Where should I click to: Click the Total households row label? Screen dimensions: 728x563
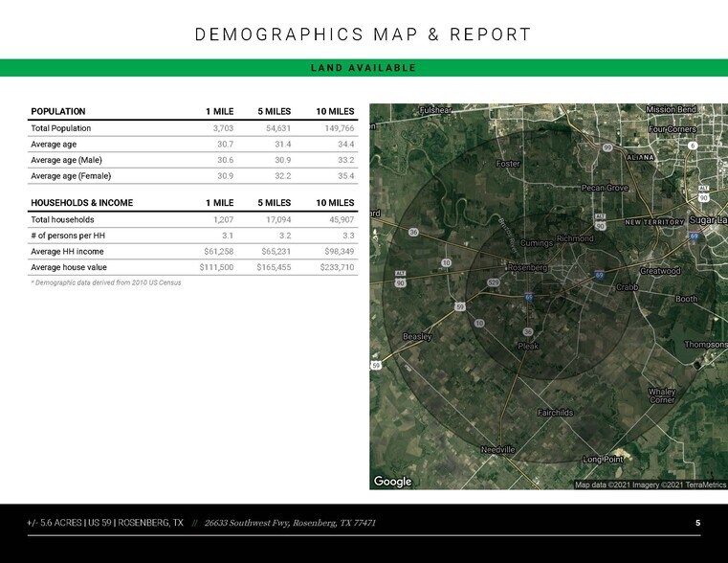point(62,219)
